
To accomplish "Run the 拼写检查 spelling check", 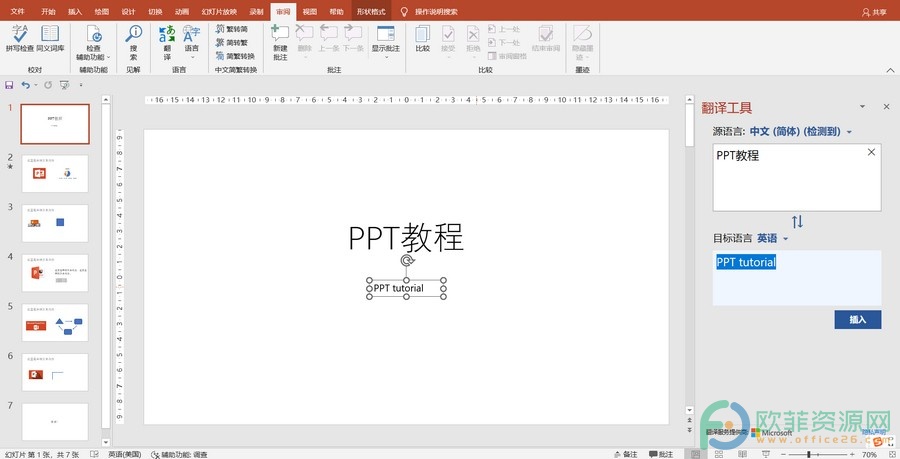I will tap(20, 39).
